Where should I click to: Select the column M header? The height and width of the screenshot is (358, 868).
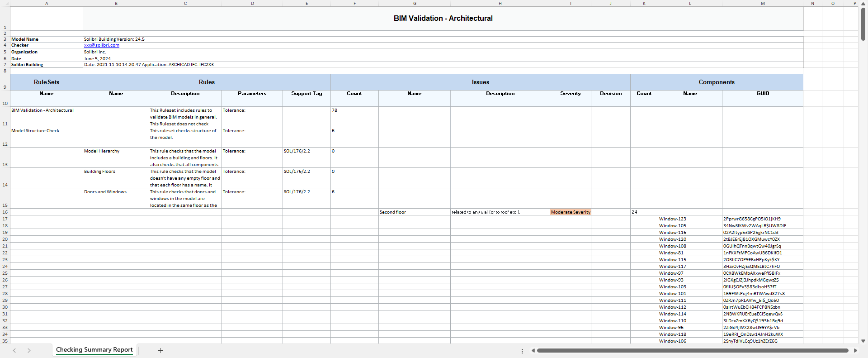click(763, 3)
